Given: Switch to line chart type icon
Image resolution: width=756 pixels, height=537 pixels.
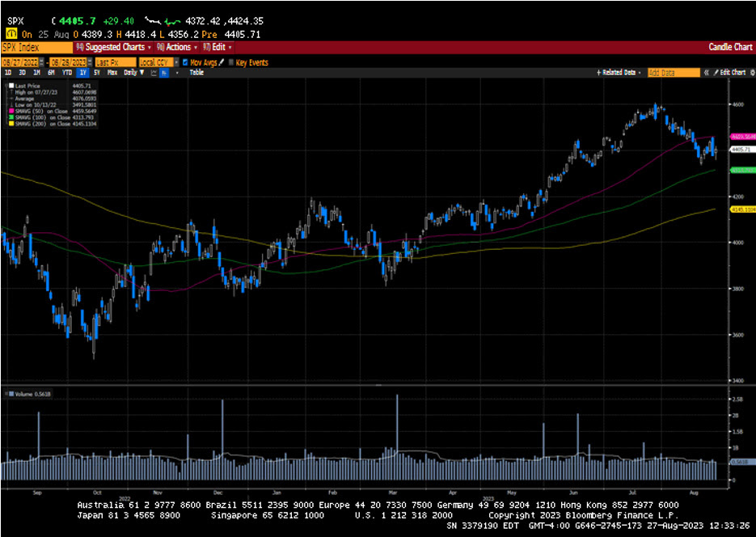Looking at the screenshot, I should click(x=152, y=73).
